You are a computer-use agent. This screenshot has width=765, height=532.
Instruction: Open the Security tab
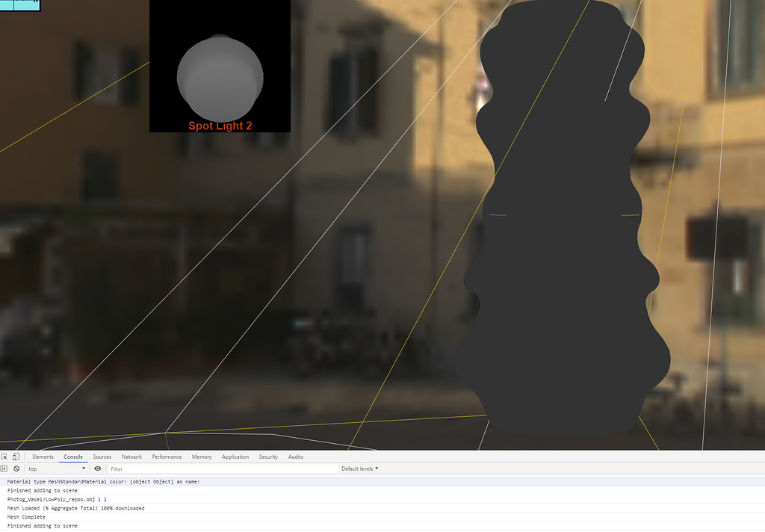[268, 456]
